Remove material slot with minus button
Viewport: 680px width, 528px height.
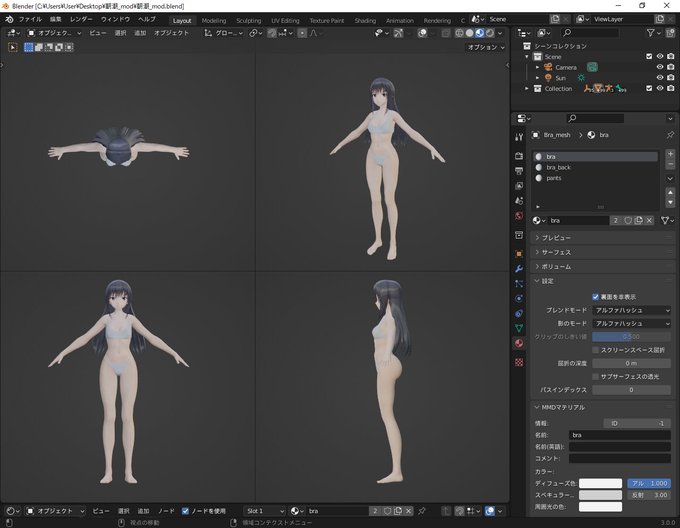(x=670, y=164)
